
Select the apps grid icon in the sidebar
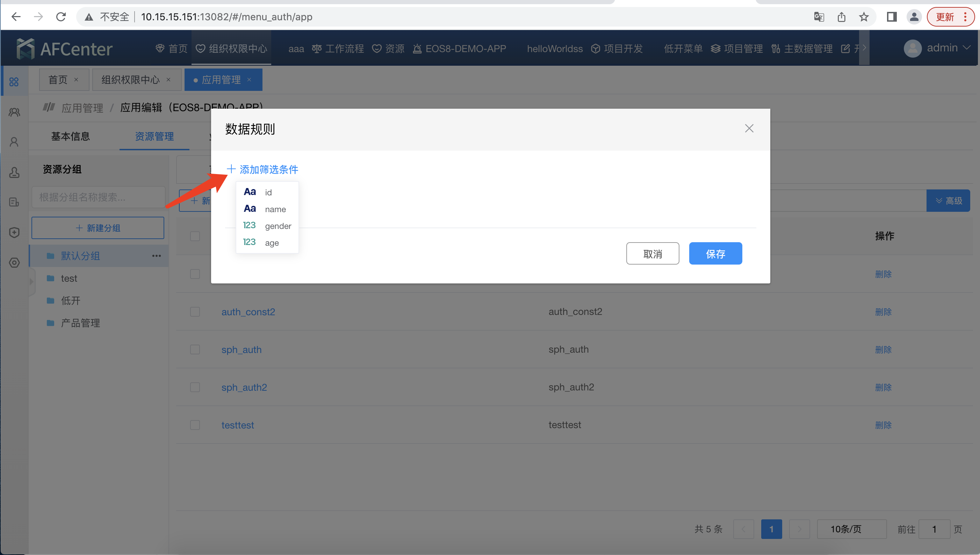pyautogui.click(x=14, y=81)
